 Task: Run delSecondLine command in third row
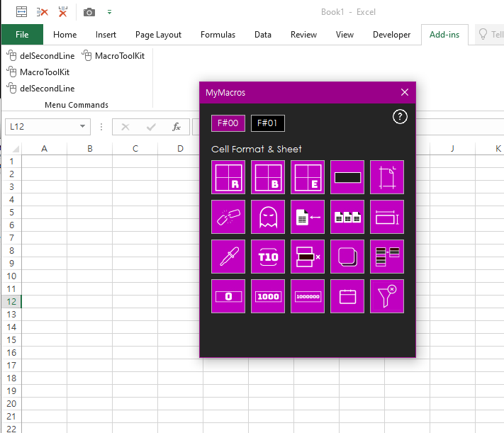coord(41,89)
